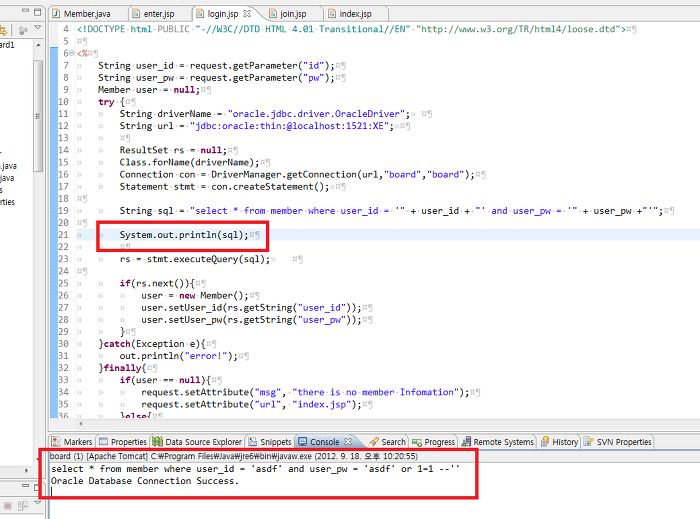Click the join.jsp tab file icon
700x519 pixels.
pos(273,14)
